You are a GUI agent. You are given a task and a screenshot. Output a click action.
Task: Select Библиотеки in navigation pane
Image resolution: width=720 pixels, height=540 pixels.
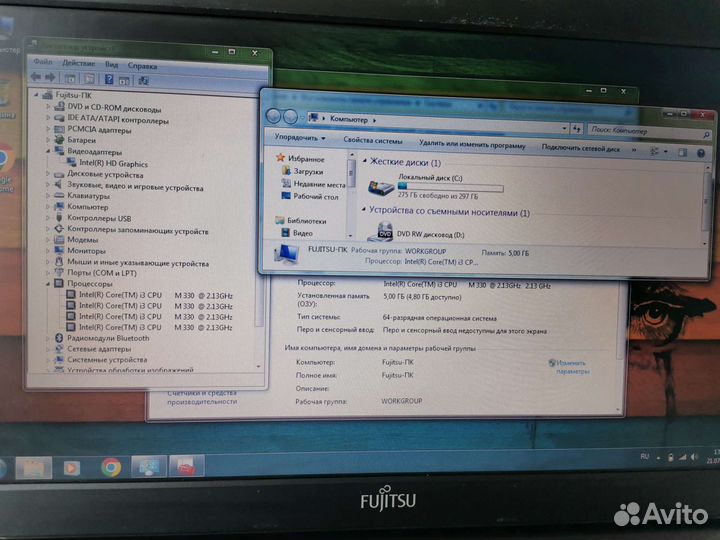pos(307,221)
